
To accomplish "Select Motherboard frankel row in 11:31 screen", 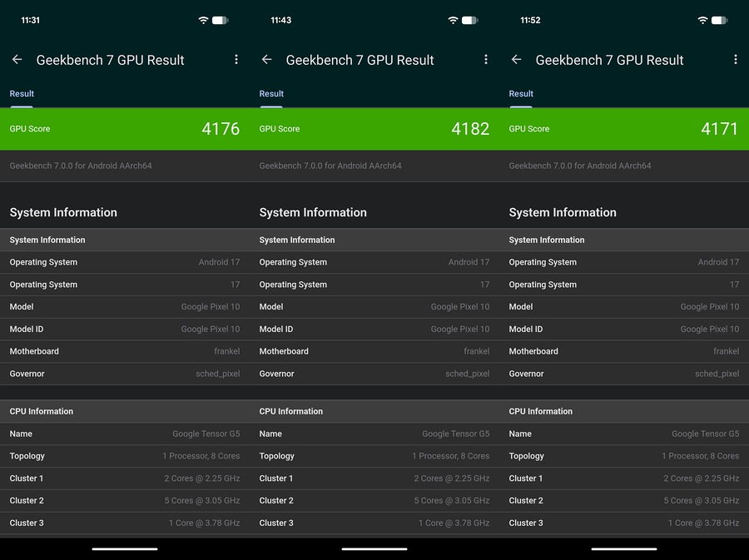I will 125,351.
